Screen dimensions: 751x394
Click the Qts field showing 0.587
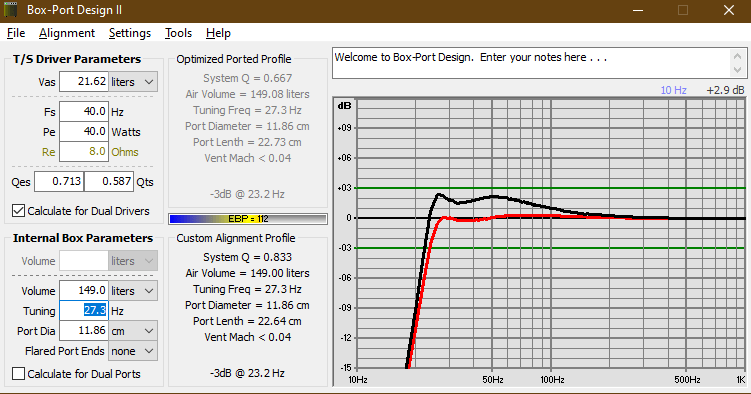(x=109, y=182)
